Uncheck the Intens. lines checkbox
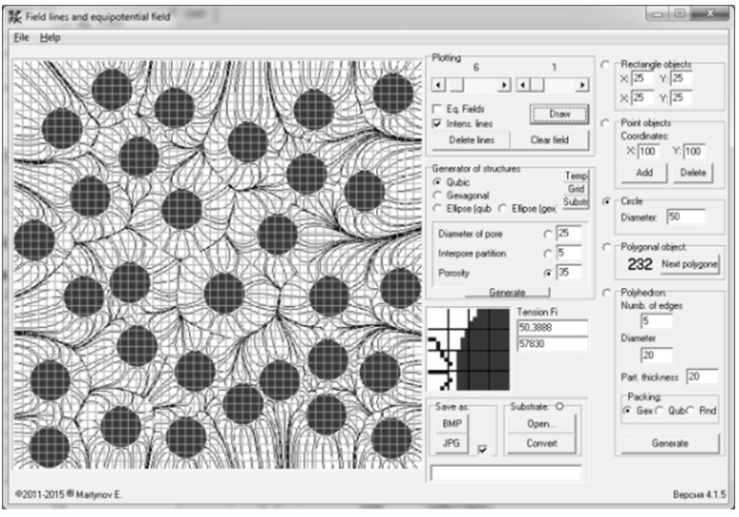The width and height of the screenshot is (739, 517). [437, 123]
